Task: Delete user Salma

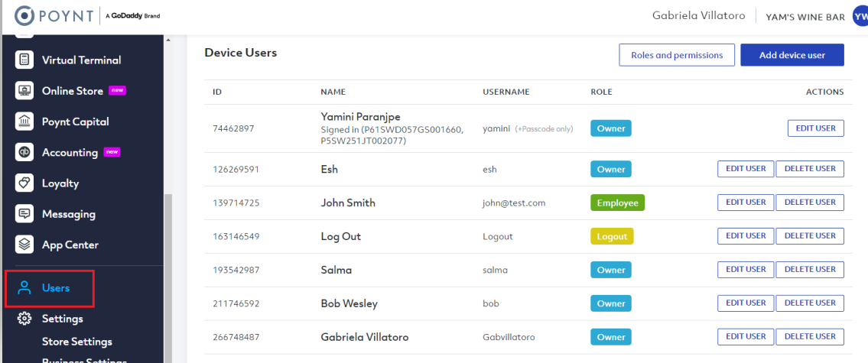Action: point(810,270)
